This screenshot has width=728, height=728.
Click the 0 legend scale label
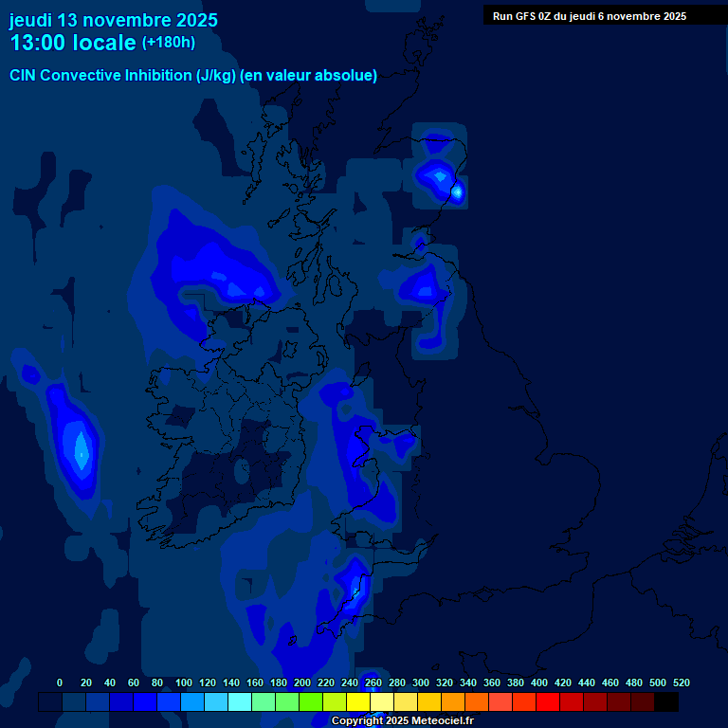click(x=60, y=682)
